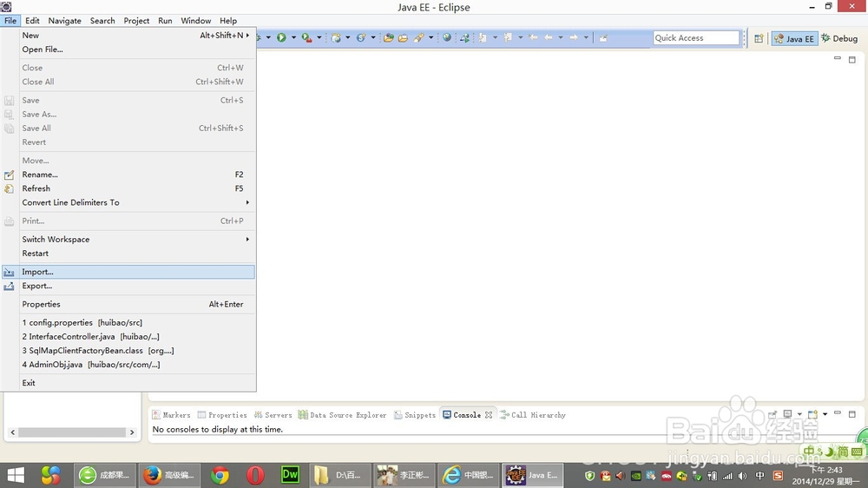Switch to the Call Hierarchy tab
Screen dimensions: 868x488
533,415
